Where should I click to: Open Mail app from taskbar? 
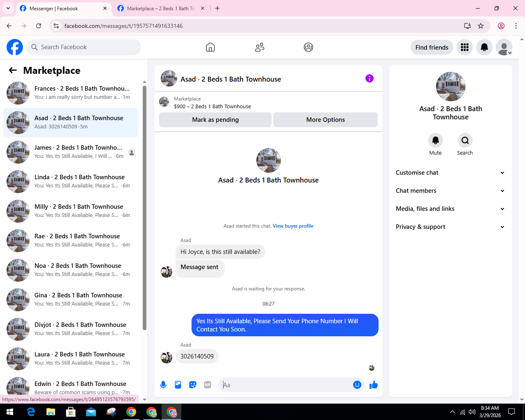91,412
